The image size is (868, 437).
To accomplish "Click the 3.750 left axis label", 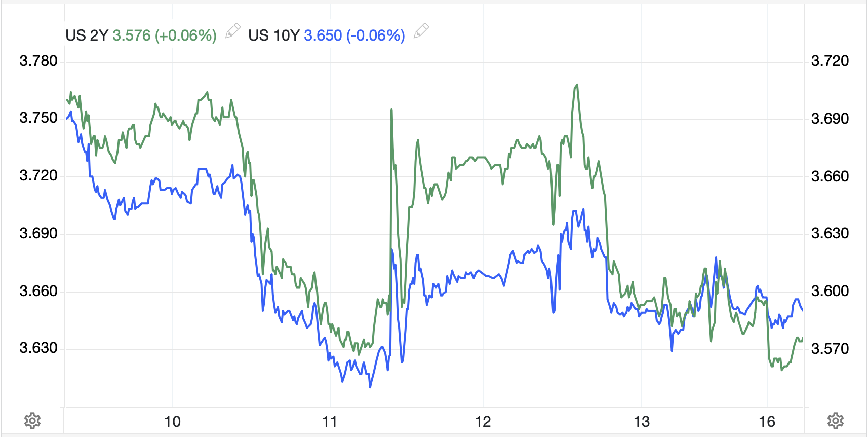I will [x=38, y=118].
